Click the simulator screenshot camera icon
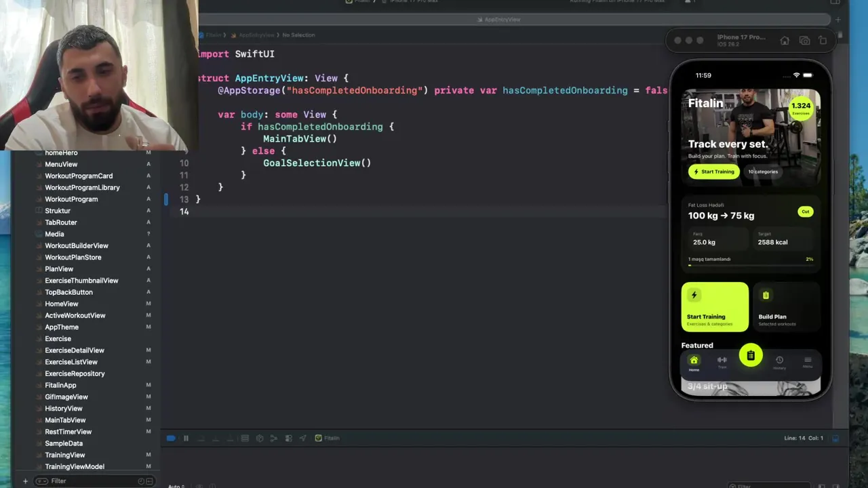This screenshot has width=868, height=488. (x=804, y=41)
